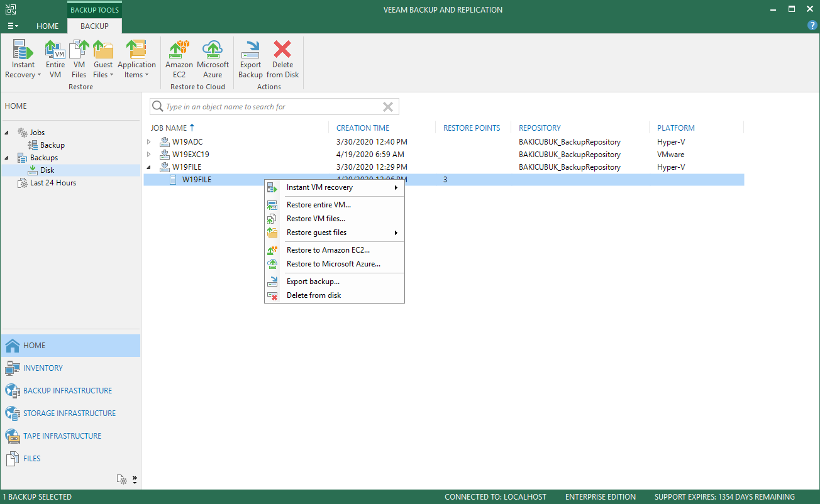Viewport: 820px width, 504px height.
Task: Click CONNECTED TO: LOCALHOST status text
Action: pyautogui.click(x=497, y=497)
